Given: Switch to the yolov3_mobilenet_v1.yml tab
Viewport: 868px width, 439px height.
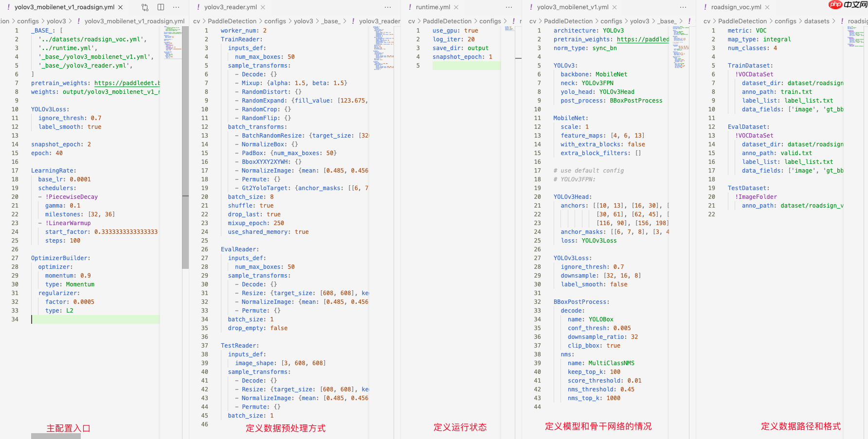Looking at the screenshot, I should [x=572, y=7].
